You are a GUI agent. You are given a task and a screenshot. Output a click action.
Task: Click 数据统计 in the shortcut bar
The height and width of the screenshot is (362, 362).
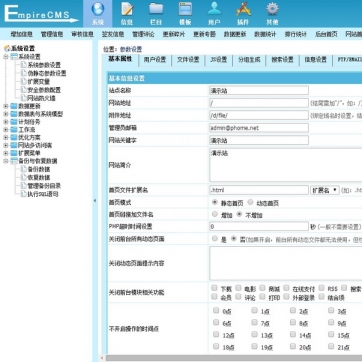pos(265,34)
